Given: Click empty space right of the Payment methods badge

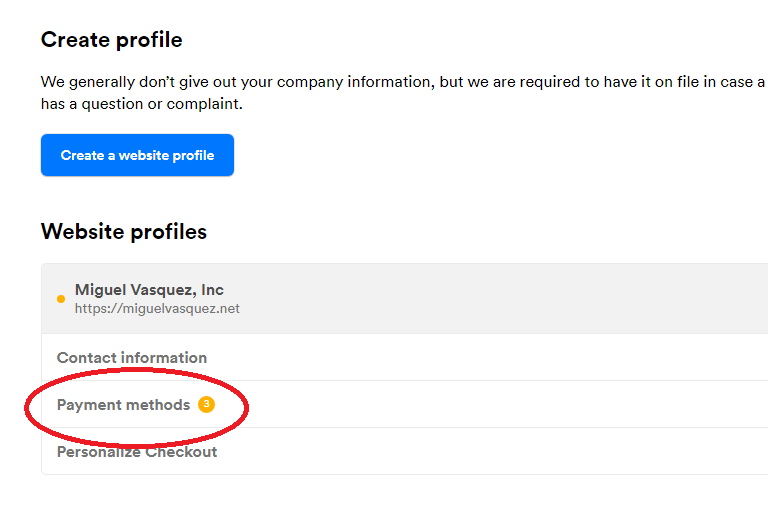Looking at the screenshot, I should point(500,405).
